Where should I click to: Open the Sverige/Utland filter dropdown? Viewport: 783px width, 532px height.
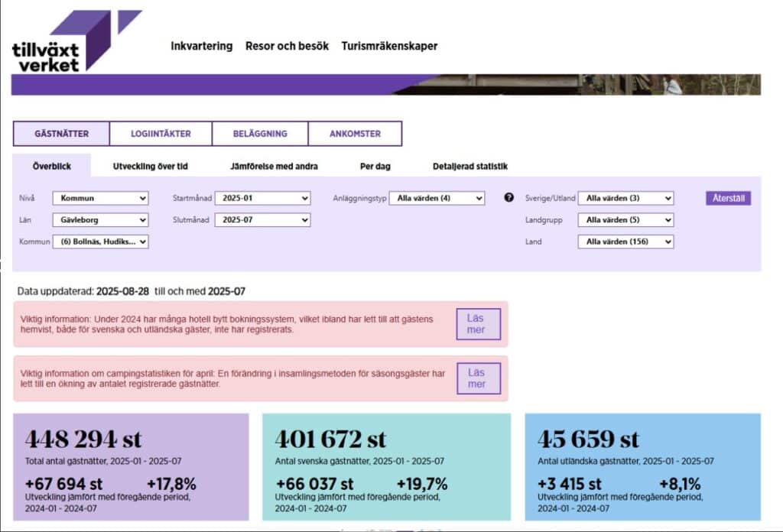click(625, 198)
